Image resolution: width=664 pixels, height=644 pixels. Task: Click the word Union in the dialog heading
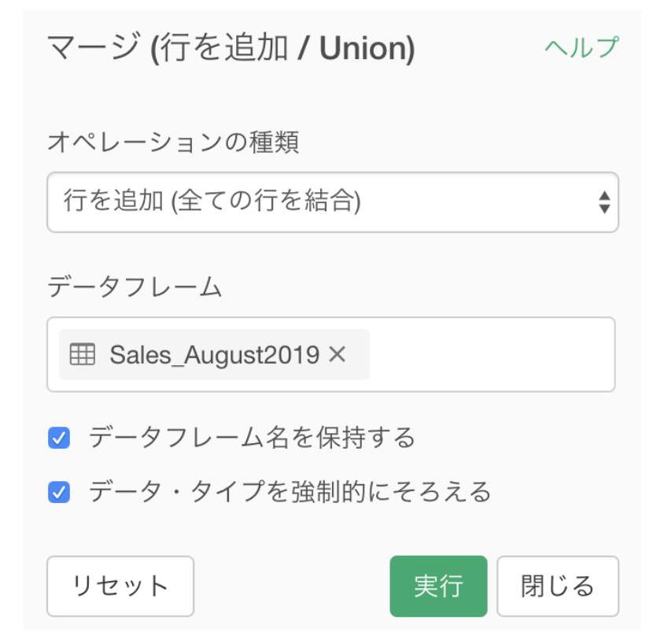[x=363, y=48]
